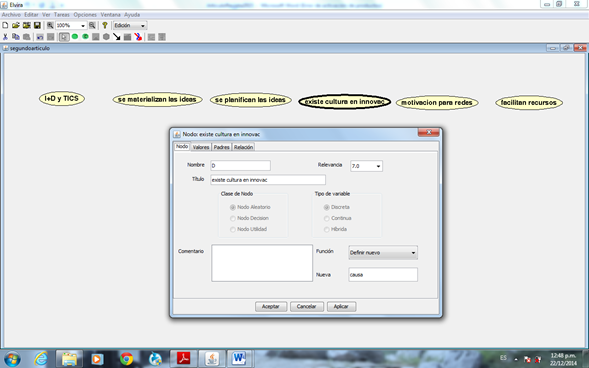The height and width of the screenshot is (368, 589).
Task: Open the Edición mode dropdown
Action: pyautogui.click(x=130, y=26)
